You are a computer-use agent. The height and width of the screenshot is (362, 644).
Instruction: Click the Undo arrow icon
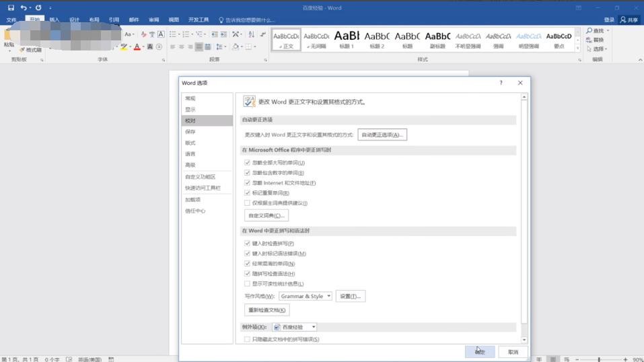[x=24, y=7]
